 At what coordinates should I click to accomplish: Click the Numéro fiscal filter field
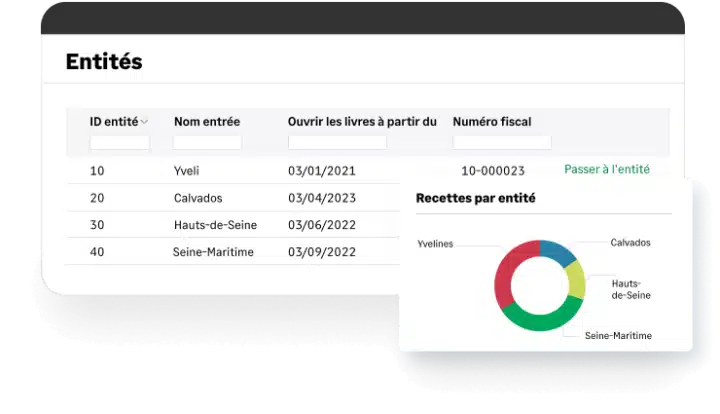pos(501,143)
